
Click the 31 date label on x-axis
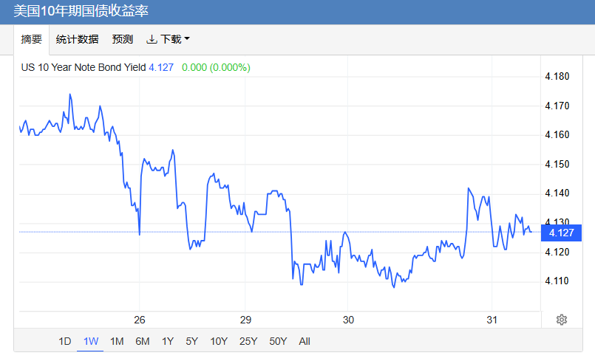492,320
